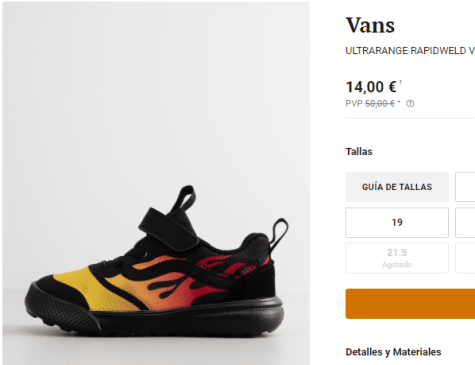The height and width of the screenshot is (365, 475).
Task: Click the flame Vans shoe product photo
Action: click(x=156, y=183)
